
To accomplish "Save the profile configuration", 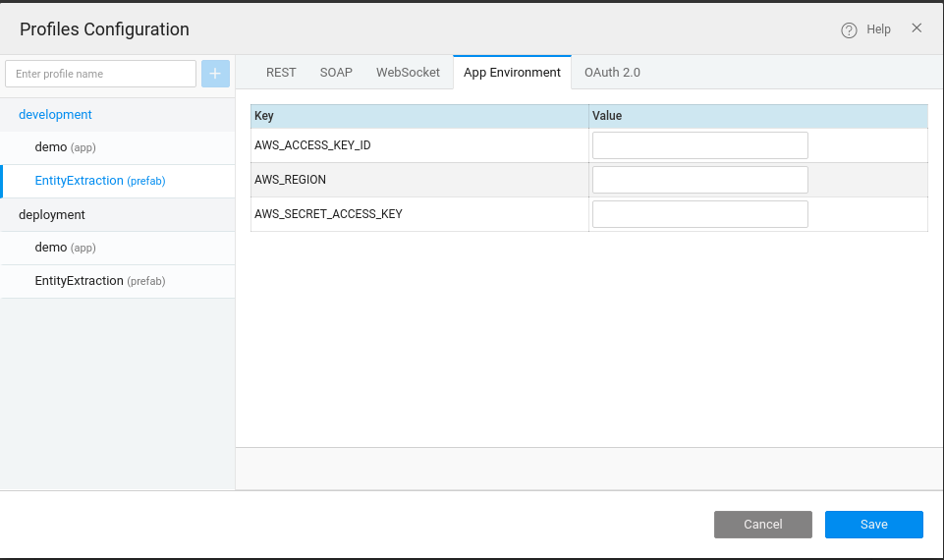I will 873,525.
